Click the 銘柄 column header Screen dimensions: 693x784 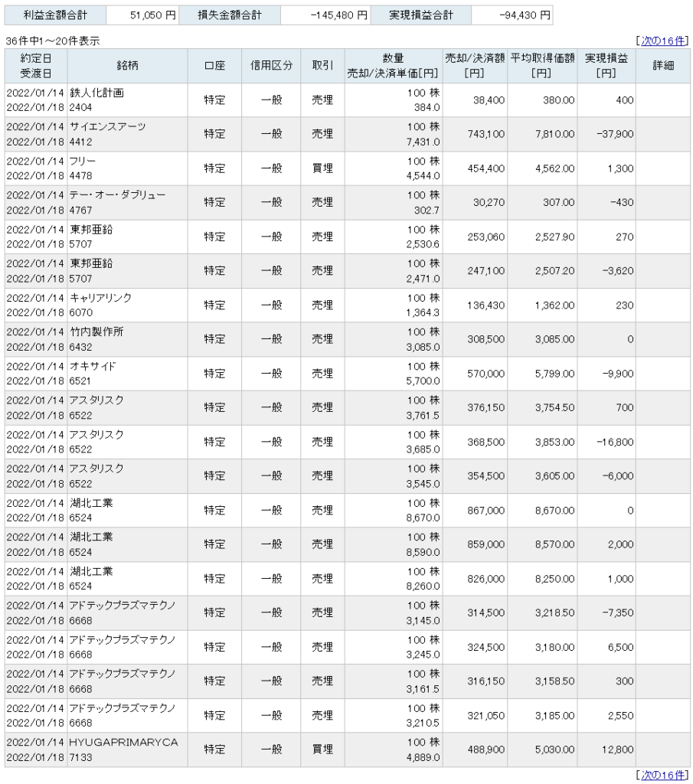coord(128,66)
